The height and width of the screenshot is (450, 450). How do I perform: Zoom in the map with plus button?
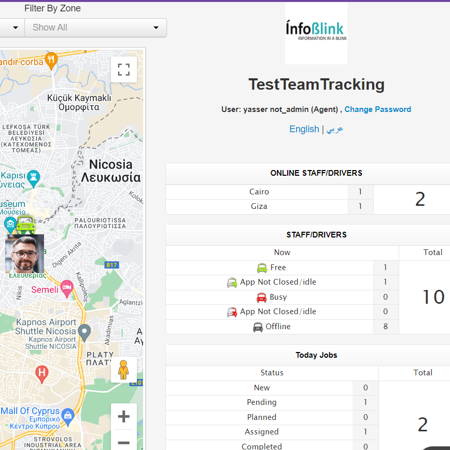coord(124,416)
